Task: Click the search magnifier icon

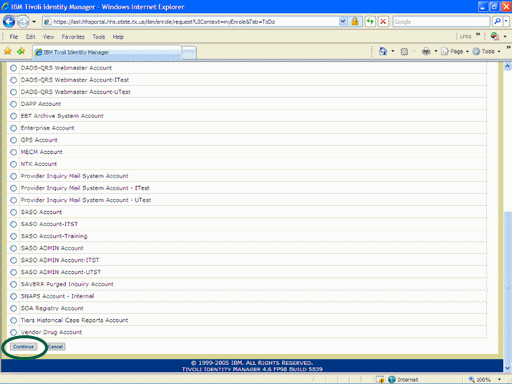Action: (497, 22)
